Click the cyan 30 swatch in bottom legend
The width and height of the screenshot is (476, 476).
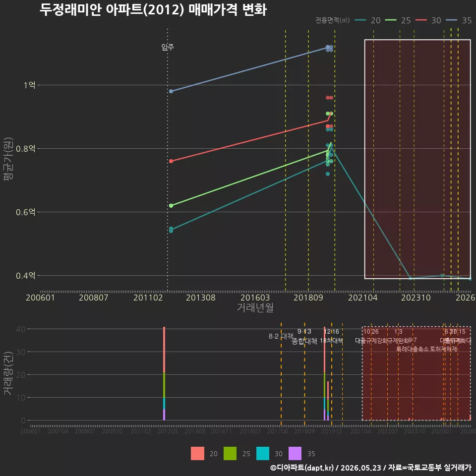coord(263,454)
